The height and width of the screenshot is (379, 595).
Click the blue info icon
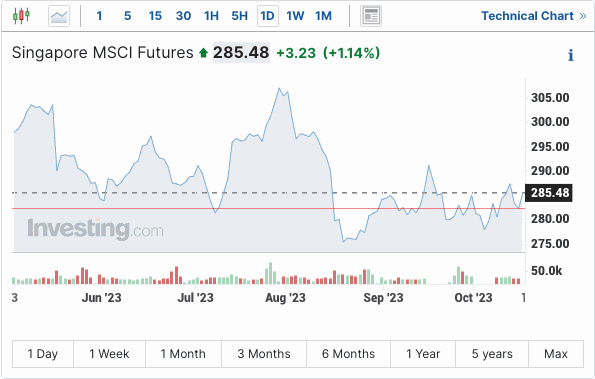(x=571, y=55)
